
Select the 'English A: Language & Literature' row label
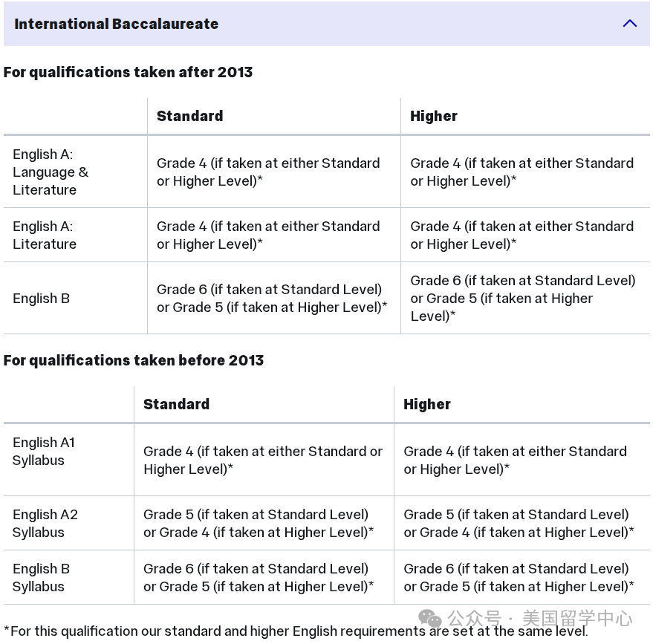click(51, 172)
